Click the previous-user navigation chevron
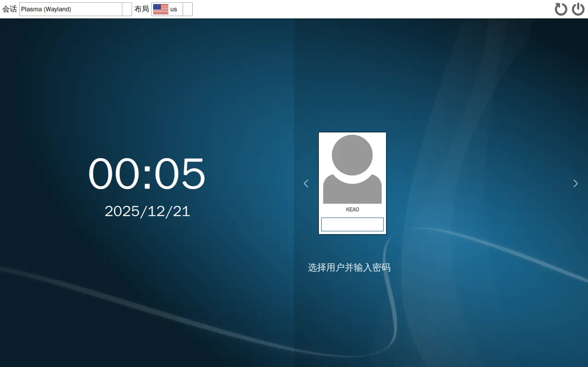This screenshot has width=588, height=367. point(306,183)
